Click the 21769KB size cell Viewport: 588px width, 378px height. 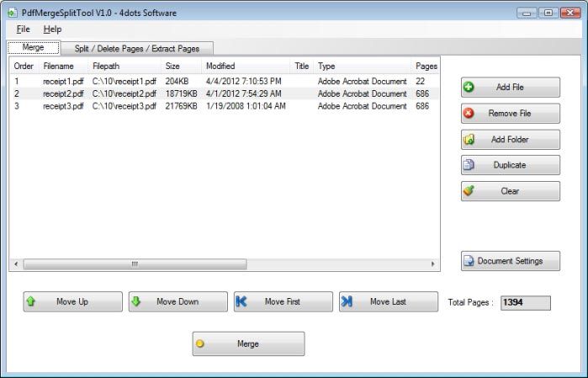(x=181, y=106)
